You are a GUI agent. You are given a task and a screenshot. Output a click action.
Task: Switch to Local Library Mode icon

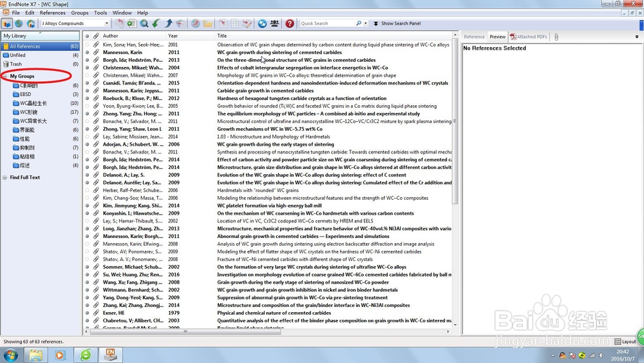[x=7, y=23]
